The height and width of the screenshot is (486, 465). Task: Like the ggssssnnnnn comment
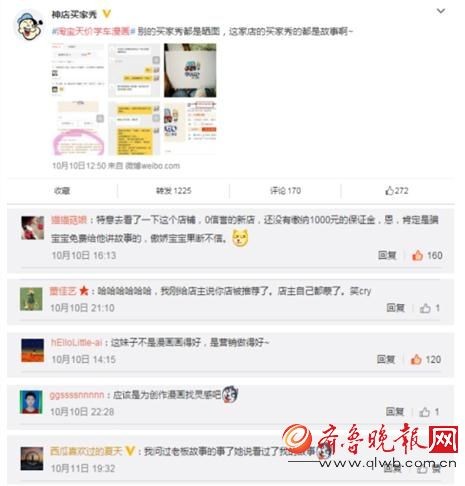pos(429,412)
